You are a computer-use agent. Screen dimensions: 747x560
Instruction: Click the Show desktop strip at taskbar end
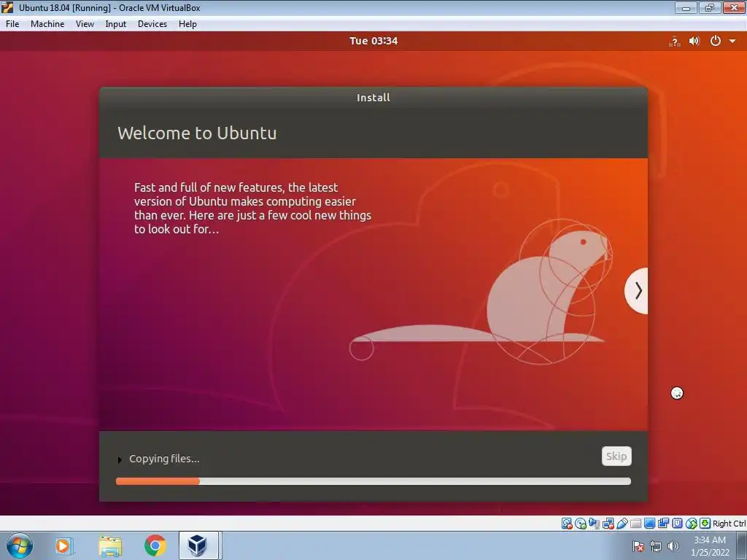point(742,546)
